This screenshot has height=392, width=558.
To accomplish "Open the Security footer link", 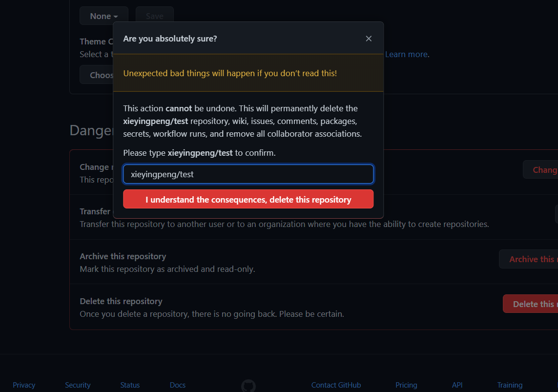I will point(78,385).
